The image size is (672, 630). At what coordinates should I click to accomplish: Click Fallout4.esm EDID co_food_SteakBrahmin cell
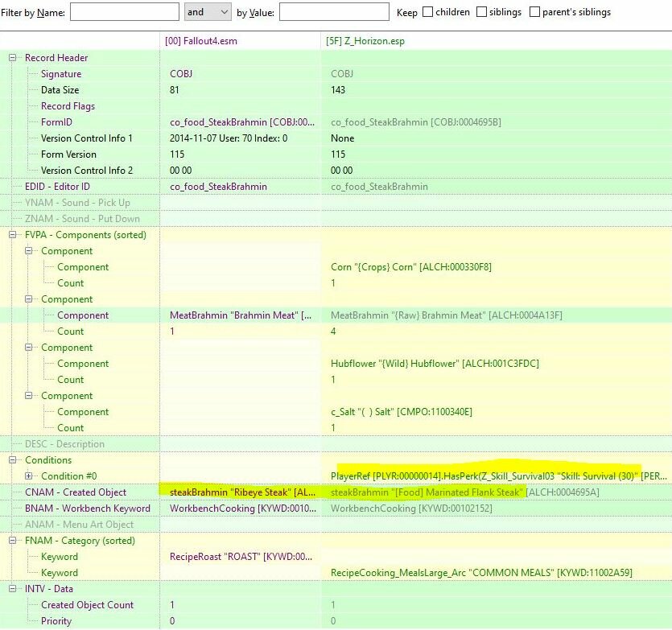pos(218,187)
